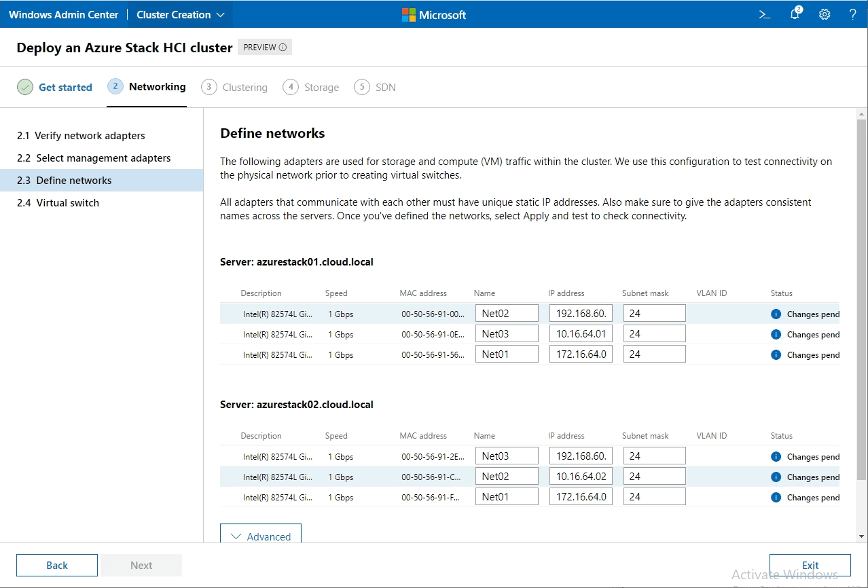Screen dimensions: 868x588
Task: Select 2.2 Select management adapters step
Action: pyautogui.click(x=93, y=158)
